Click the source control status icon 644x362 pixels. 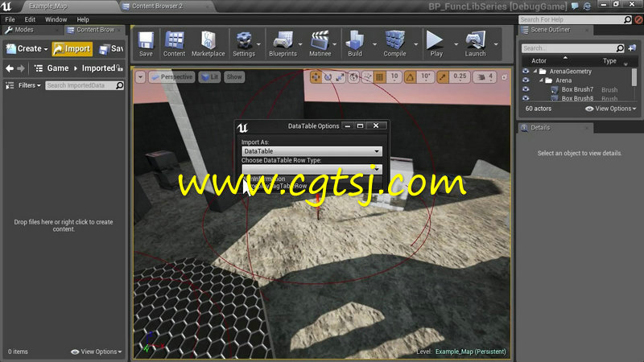point(588,6)
